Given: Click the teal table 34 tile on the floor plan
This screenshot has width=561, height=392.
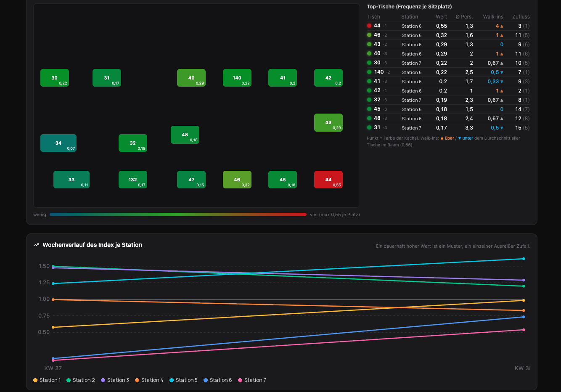Looking at the screenshot, I should point(58,143).
